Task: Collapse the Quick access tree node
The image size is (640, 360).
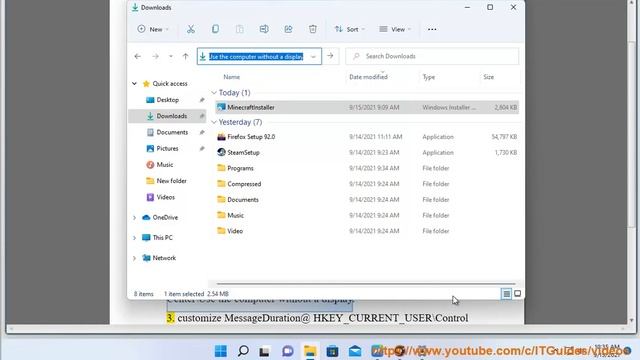Action: [x=134, y=84]
